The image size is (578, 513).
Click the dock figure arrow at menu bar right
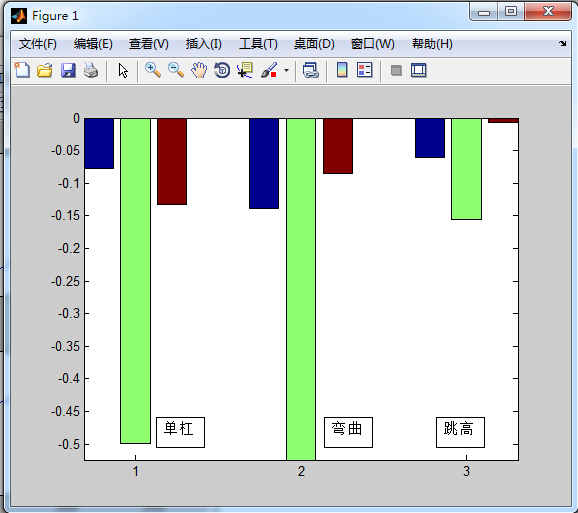point(563,43)
